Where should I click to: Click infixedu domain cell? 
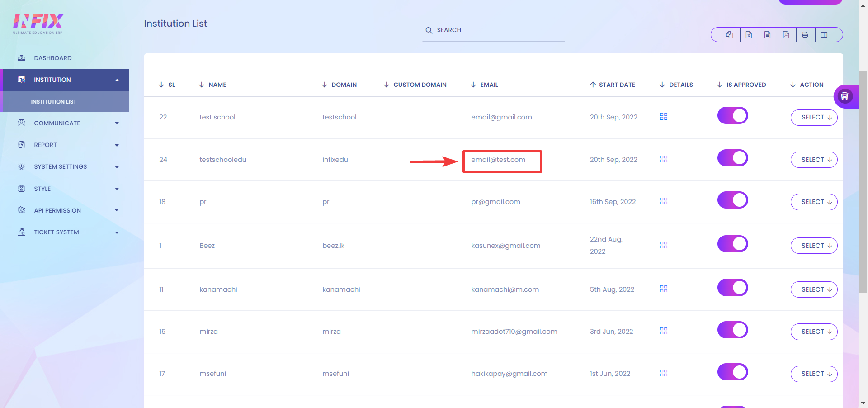point(335,160)
